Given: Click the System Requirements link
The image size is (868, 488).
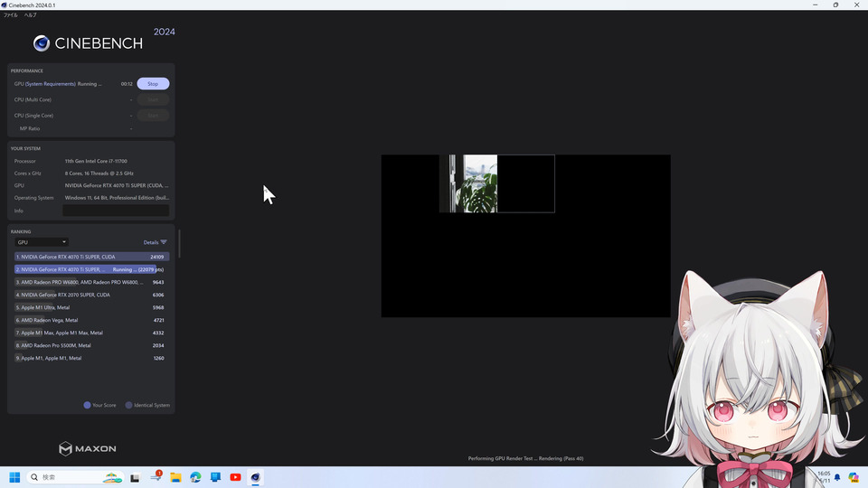Looking at the screenshot, I should (x=51, y=84).
